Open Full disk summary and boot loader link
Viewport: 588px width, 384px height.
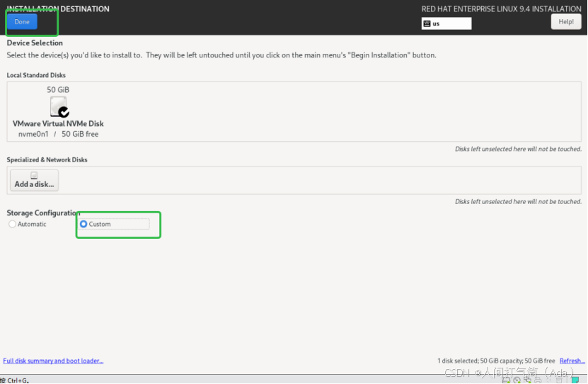[53, 361]
